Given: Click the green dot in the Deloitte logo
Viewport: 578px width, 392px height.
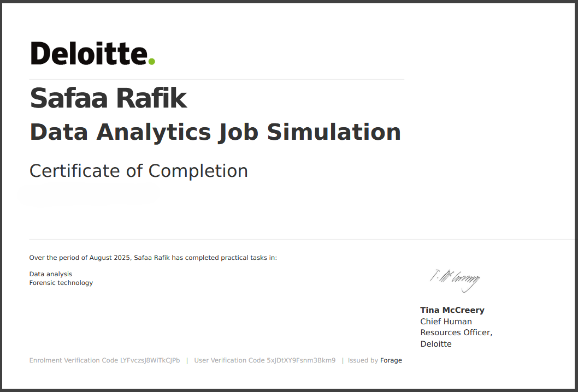Looking at the screenshot, I should (151, 62).
